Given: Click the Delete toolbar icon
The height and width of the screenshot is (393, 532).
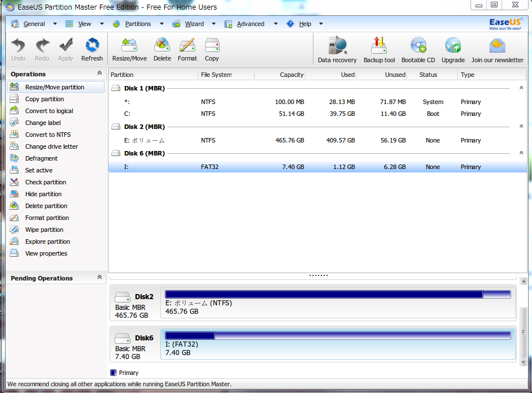Looking at the screenshot, I should click(x=162, y=49).
